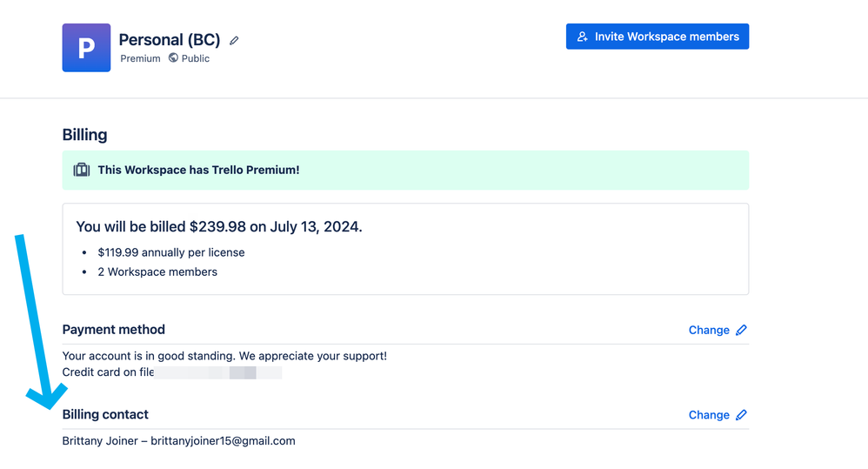This screenshot has width=868, height=469.
Task: Click the brittanyjoiner15@gmail.com contact text
Action: tap(224, 441)
